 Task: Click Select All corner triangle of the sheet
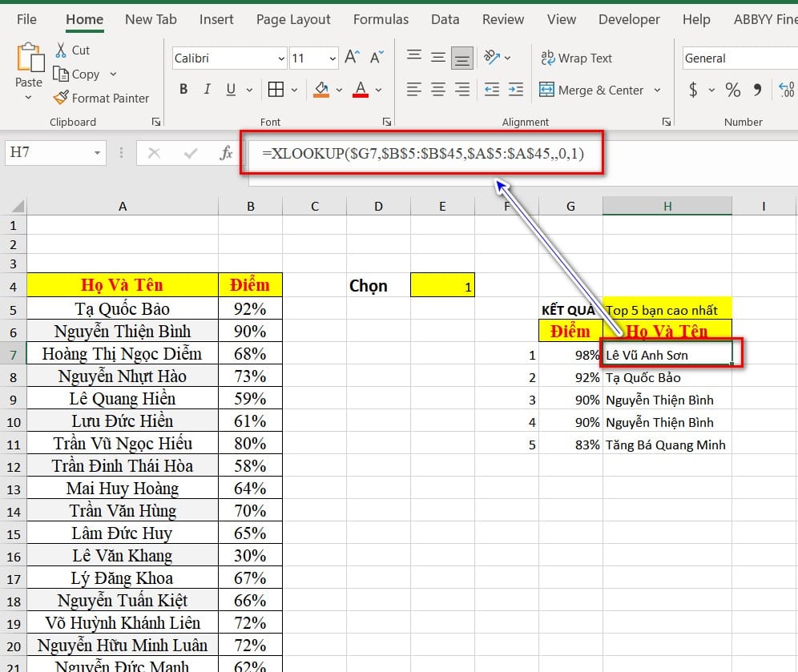coord(18,206)
